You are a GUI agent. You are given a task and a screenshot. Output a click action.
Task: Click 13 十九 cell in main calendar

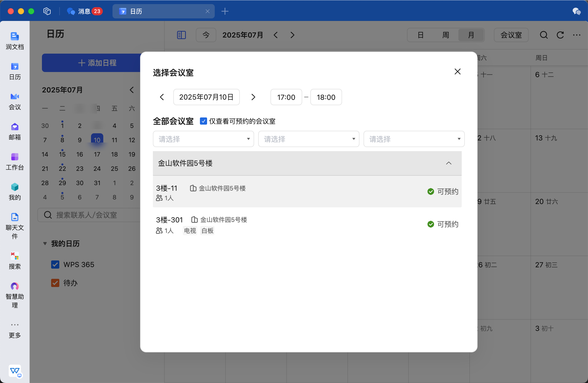point(559,161)
